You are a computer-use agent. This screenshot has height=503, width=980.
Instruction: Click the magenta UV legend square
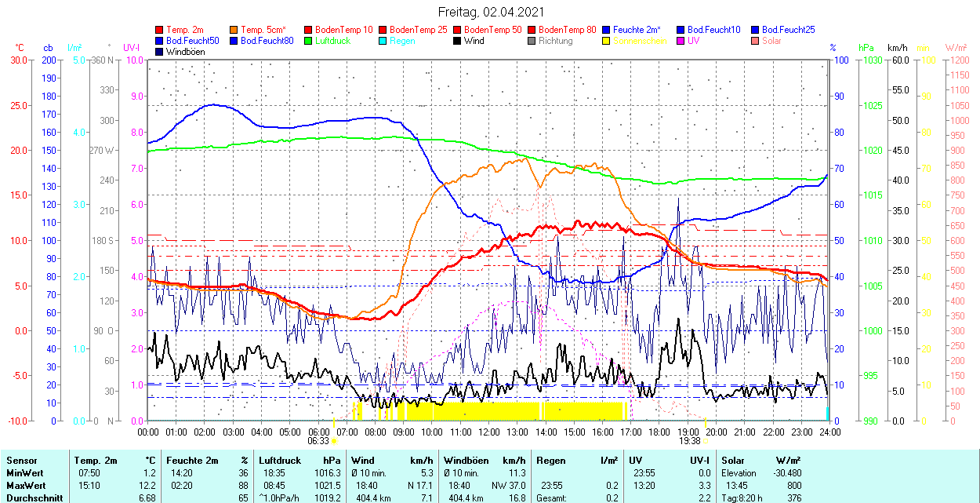[x=681, y=41]
